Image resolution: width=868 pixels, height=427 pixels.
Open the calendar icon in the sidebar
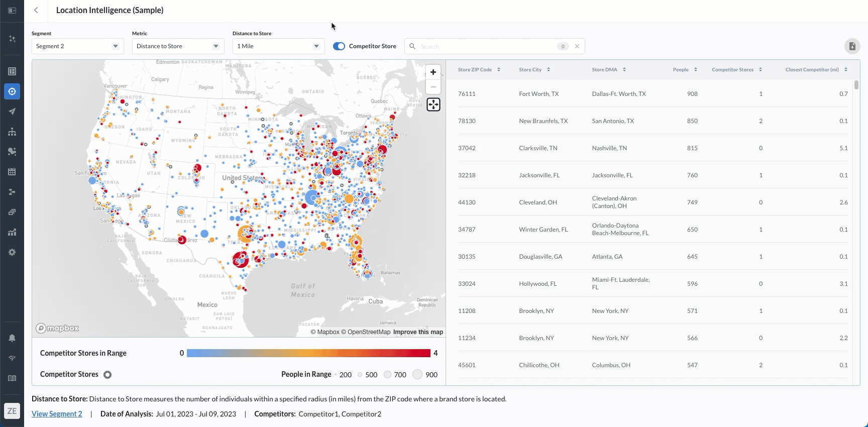tap(12, 172)
